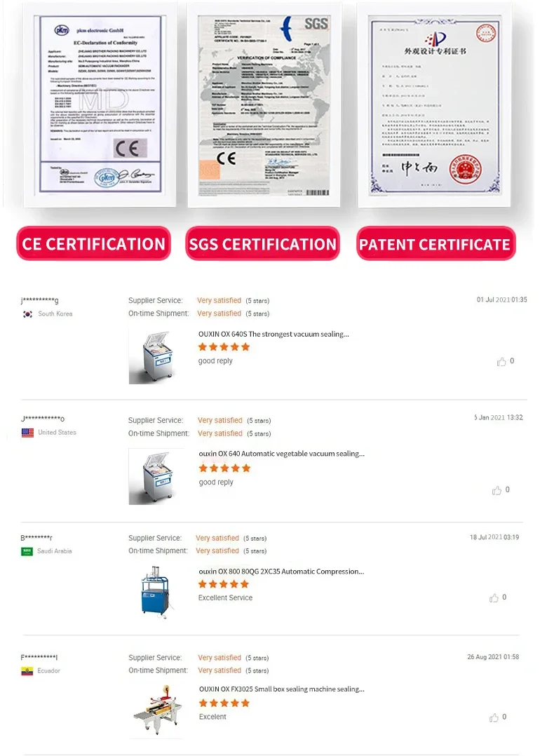This screenshot has width=554, height=756.
Task: Like the Ecuador buyer's review
Action: (x=494, y=717)
